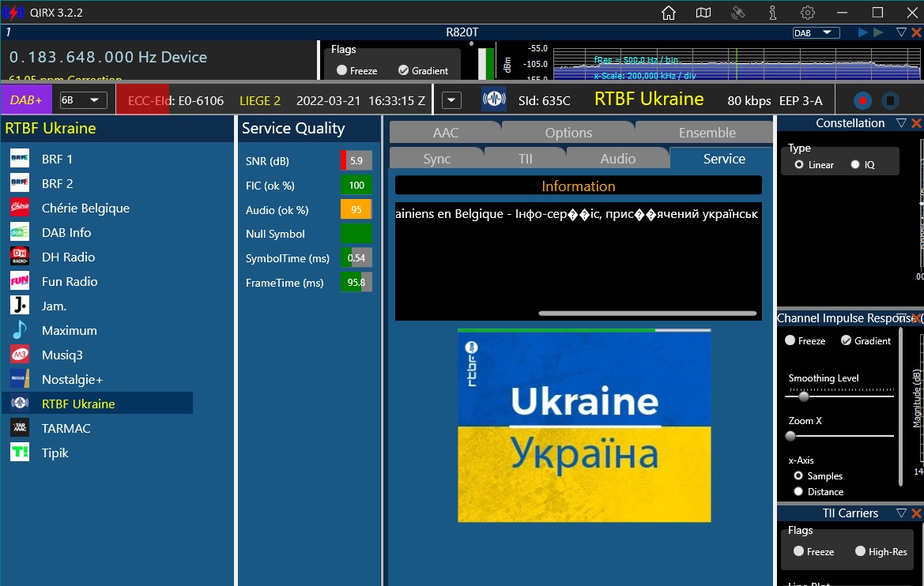This screenshot has width=924, height=586.
Task: Select the Service tab
Action: point(724,159)
